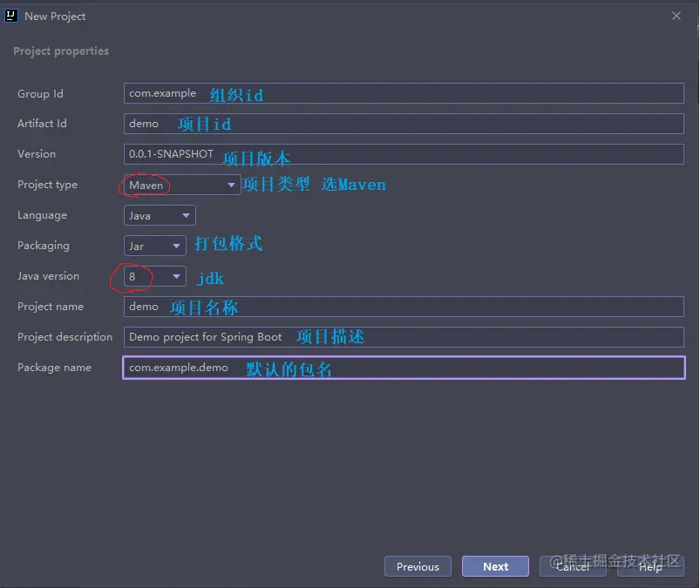Viewport: 700px width, 588px height.
Task: Click the 'Project description' label
Action: 65,337
